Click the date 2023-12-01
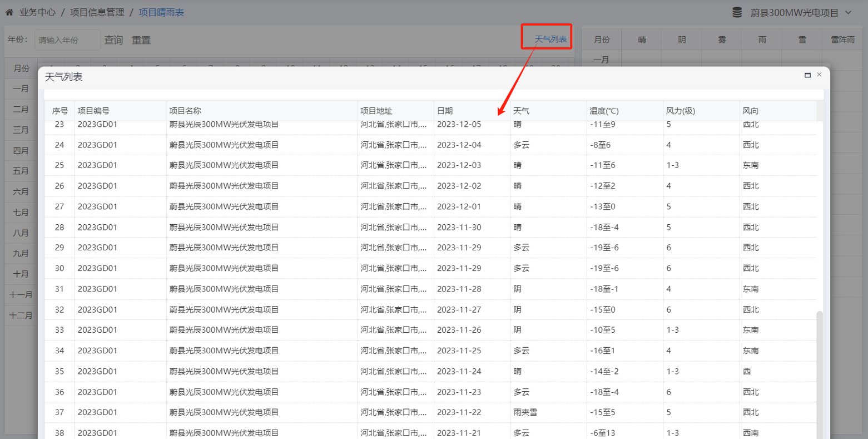 (x=459, y=206)
